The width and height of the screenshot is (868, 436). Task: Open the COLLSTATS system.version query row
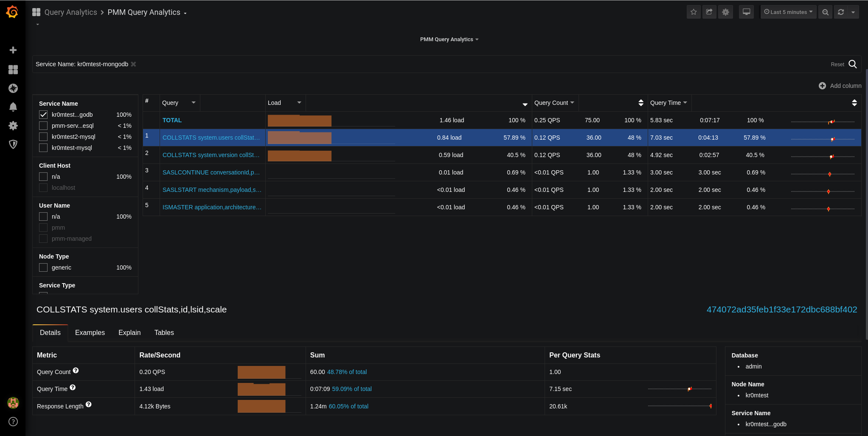[211, 155]
